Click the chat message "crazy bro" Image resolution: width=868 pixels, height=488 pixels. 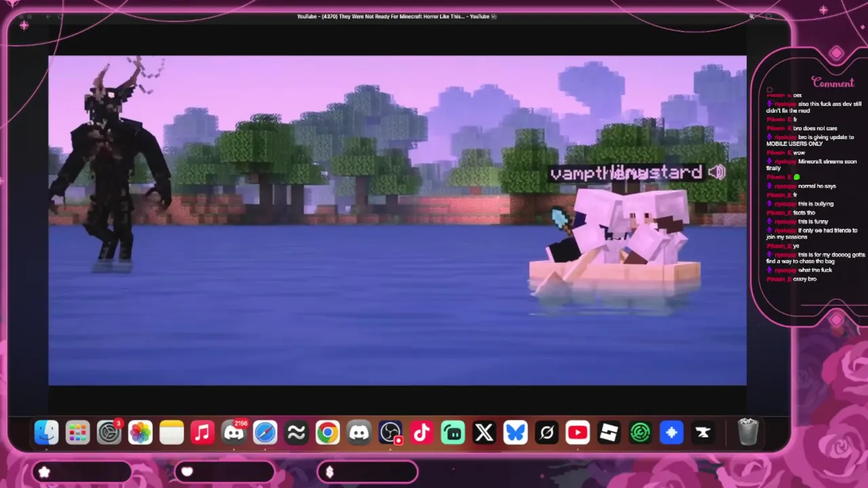pyautogui.click(x=805, y=279)
